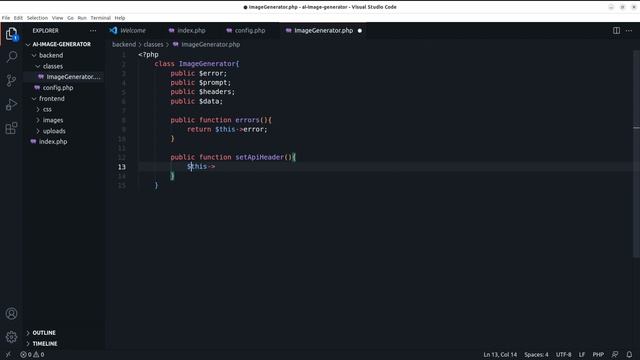Click line number 13 in the gutter
Image resolution: width=640 pixels, height=360 pixels.
(122, 167)
